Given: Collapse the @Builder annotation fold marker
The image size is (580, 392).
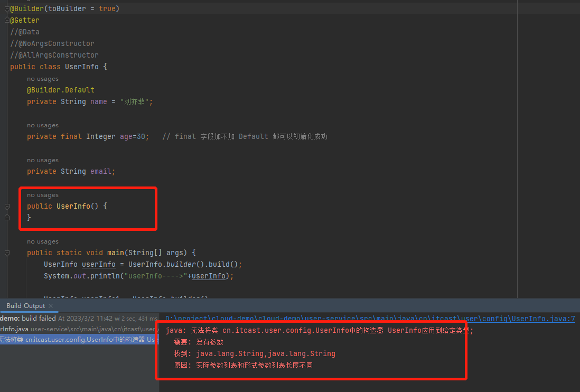Looking at the screenshot, I should coord(7,8).
